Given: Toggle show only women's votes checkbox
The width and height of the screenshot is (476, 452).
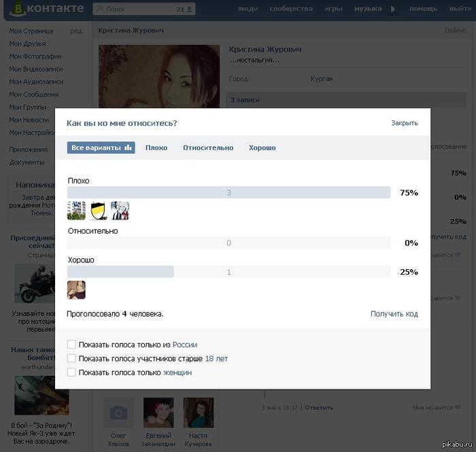Looking at the screenshot, I should (x=71, y=372).
